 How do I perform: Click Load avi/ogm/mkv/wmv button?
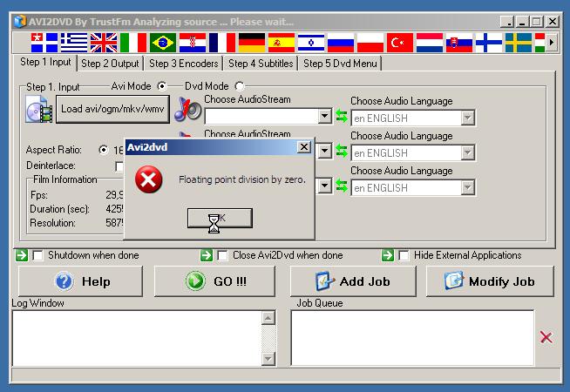pyautogui.click(x=112, y=109)
